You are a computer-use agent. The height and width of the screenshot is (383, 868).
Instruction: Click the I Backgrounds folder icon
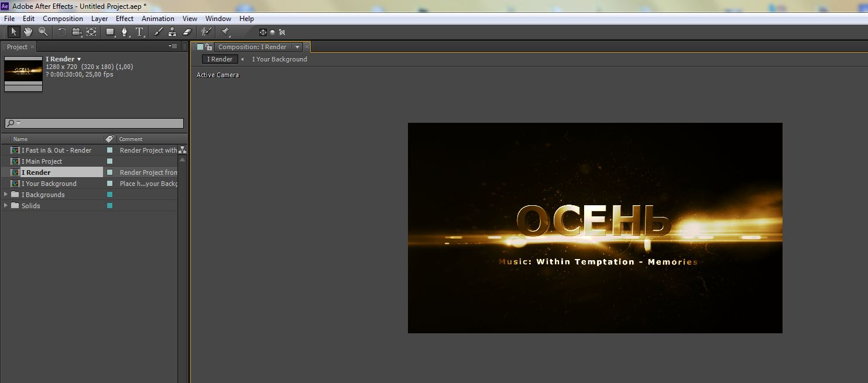tap(15, 195)
